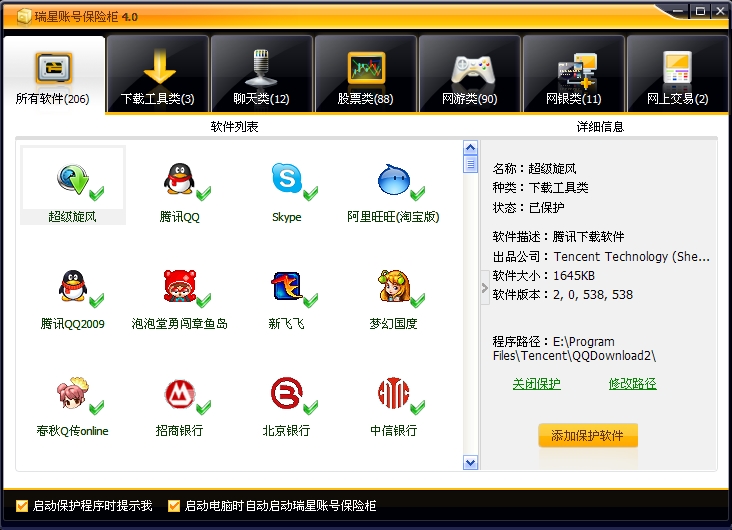Select the 腾讯QQ2009 icon
732x530 pixels.
[x=73, y=286]
